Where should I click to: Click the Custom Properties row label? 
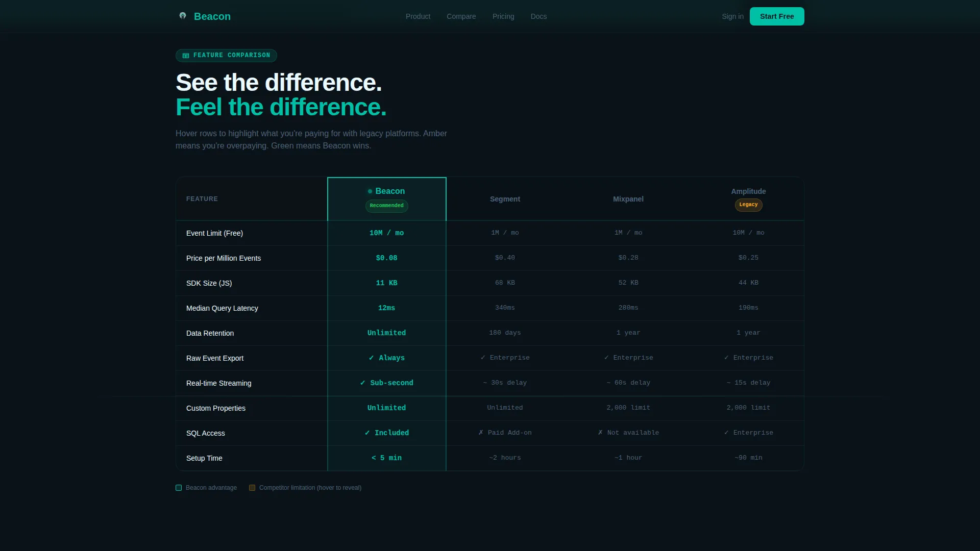216,408
